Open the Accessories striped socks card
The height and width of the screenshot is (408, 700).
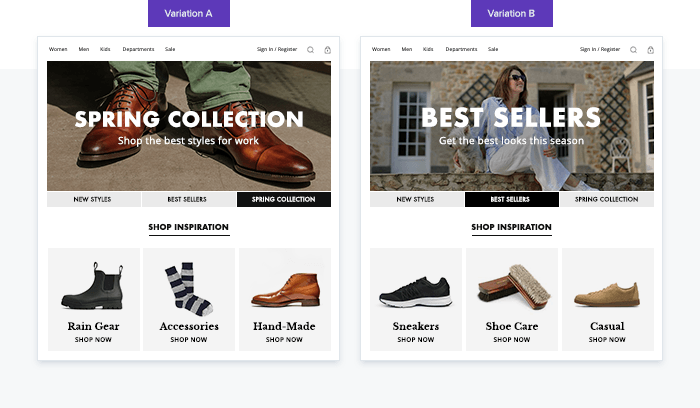tap(189, 299)
